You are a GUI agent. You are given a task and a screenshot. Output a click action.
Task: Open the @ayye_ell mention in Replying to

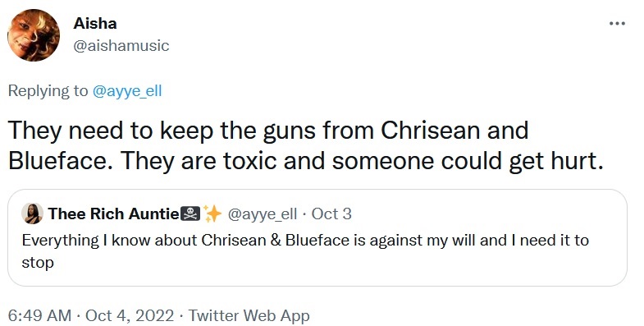pos(127,91)
